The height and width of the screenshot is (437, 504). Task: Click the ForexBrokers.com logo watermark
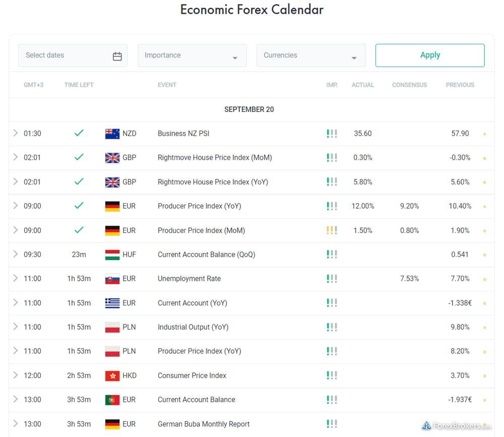click(457, 425)
